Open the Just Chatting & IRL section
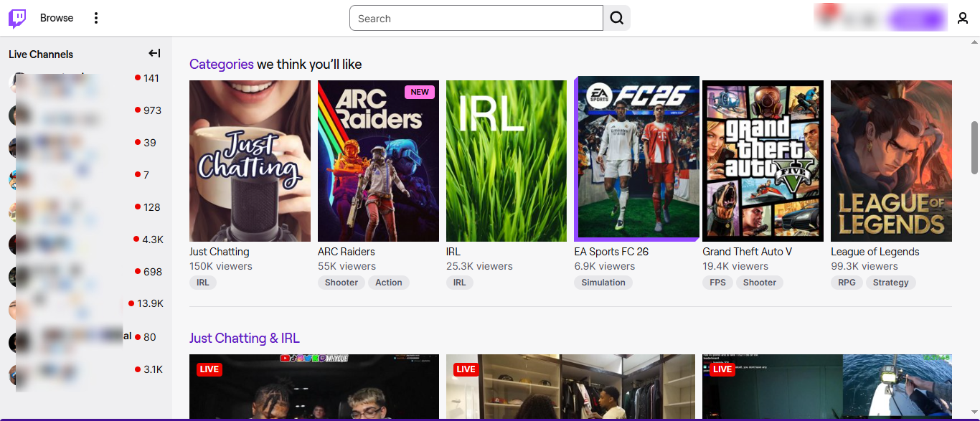 click(x=245, y=338)
